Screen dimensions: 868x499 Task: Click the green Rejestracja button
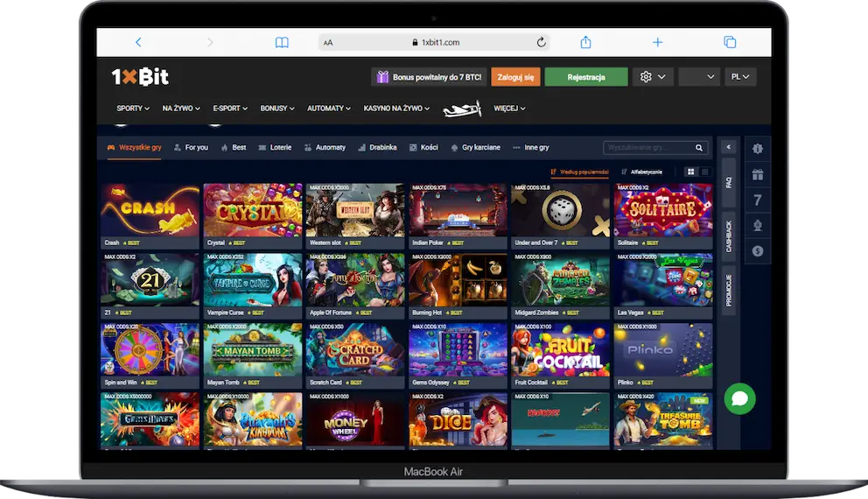pos(586,77)
